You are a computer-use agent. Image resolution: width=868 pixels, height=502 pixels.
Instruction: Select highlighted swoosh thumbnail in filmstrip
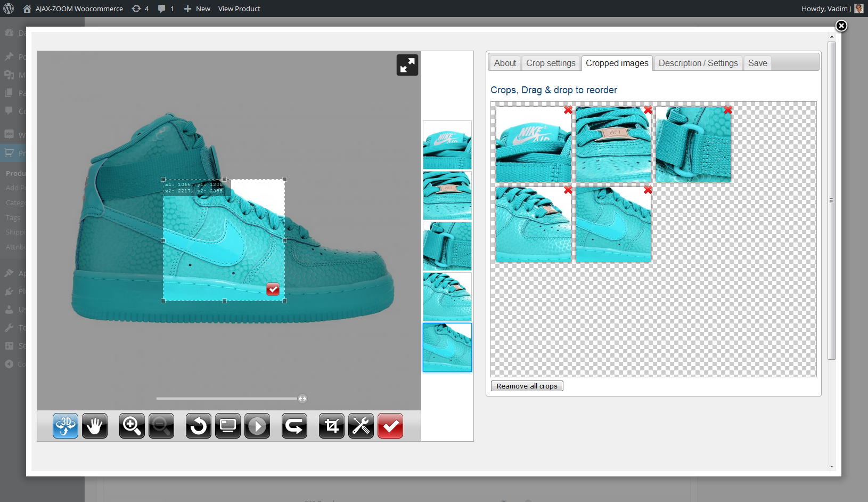(447, 347)
